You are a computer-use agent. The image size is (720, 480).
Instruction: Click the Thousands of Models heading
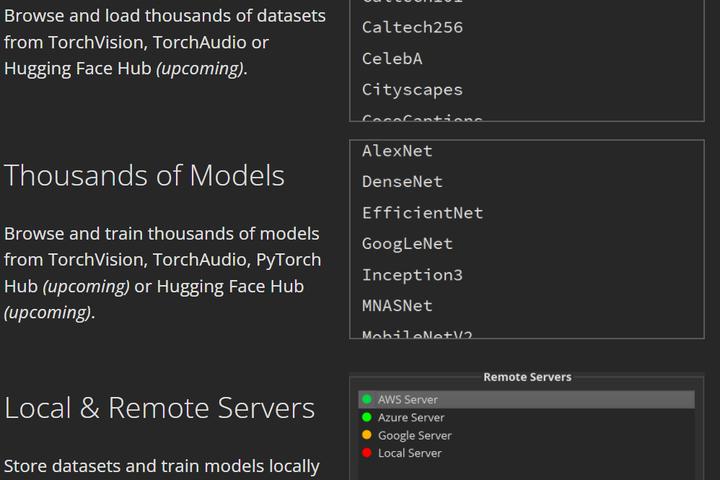click(144, 176)
